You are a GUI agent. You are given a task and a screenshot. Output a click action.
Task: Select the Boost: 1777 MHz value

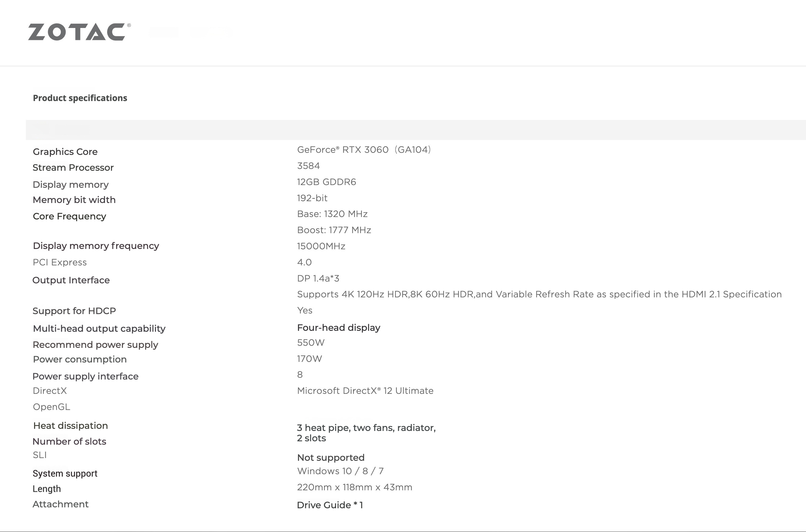coord(334,230)
